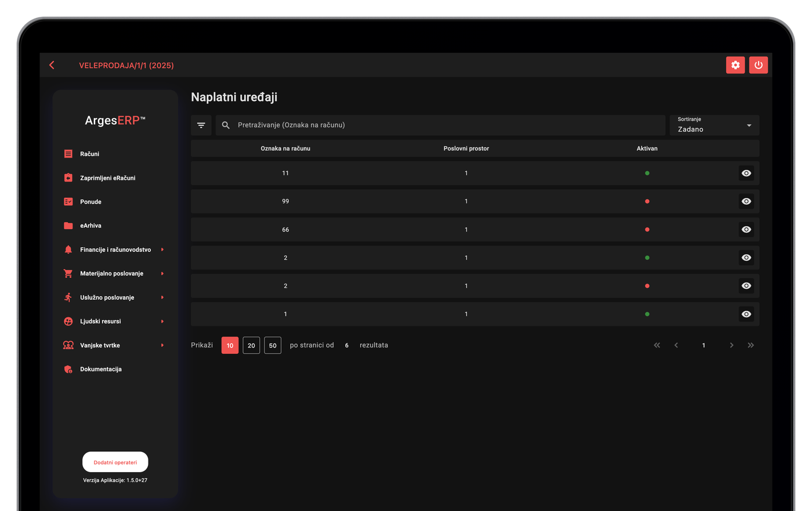This screenshot has height=511, width=812.
Task: Click the Oznaka value 99 cell
Action: click(x=285, y=201)
